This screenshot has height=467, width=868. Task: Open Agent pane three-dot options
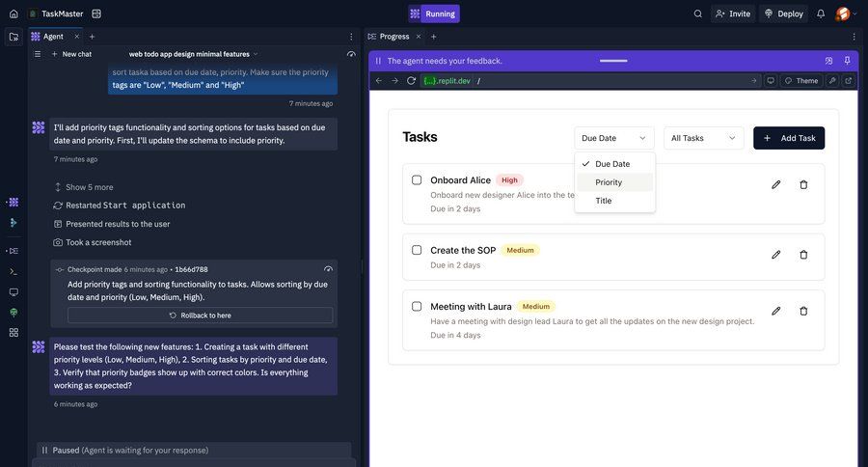[351, 37]
